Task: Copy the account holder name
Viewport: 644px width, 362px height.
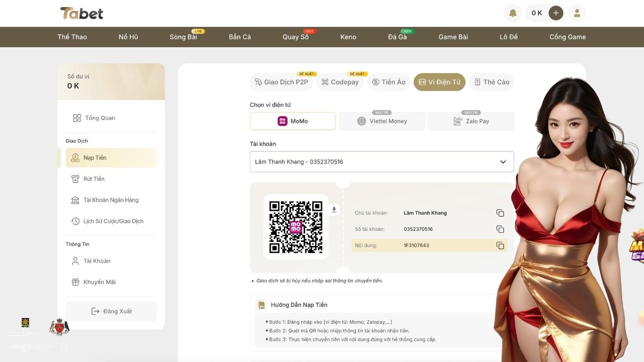Action: (x=500, y=213)
